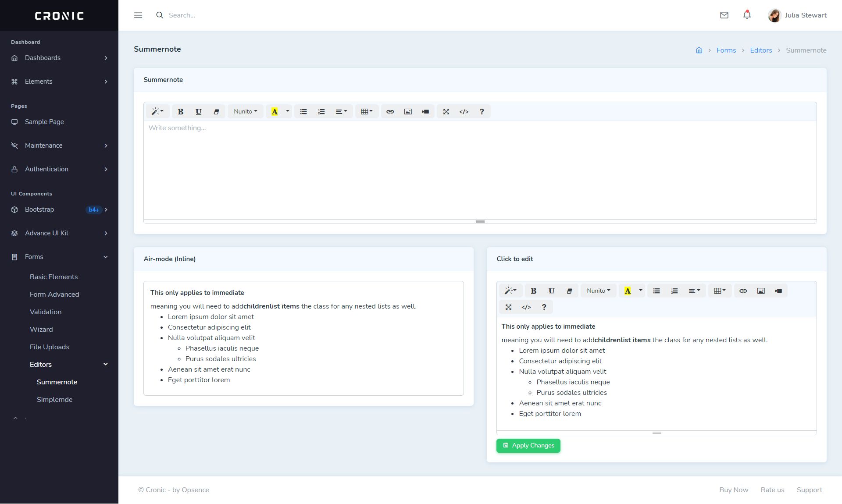
Task: Toggle fullscreen mode in the top editor
Action: (x=446, y=112)
